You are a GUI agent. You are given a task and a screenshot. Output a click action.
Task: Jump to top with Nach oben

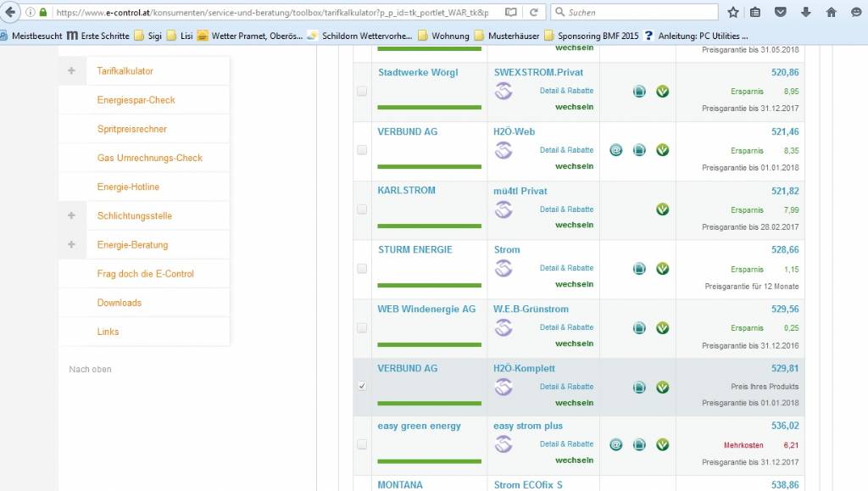coord(90,369)
